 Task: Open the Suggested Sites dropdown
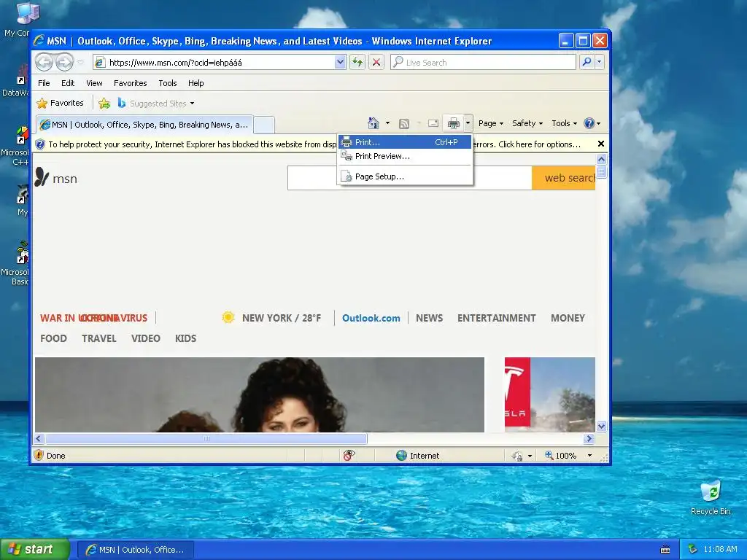pos(156,103)
